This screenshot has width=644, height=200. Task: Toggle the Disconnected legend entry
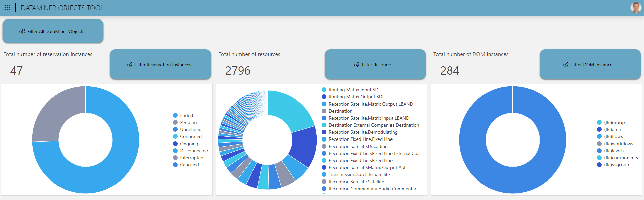coord(190,151)
